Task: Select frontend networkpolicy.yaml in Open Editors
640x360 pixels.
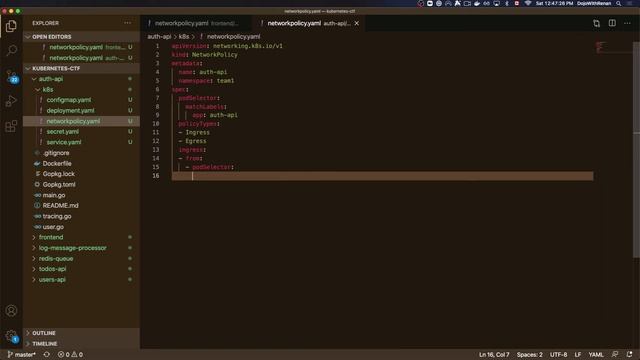Action: click(82, 47)
